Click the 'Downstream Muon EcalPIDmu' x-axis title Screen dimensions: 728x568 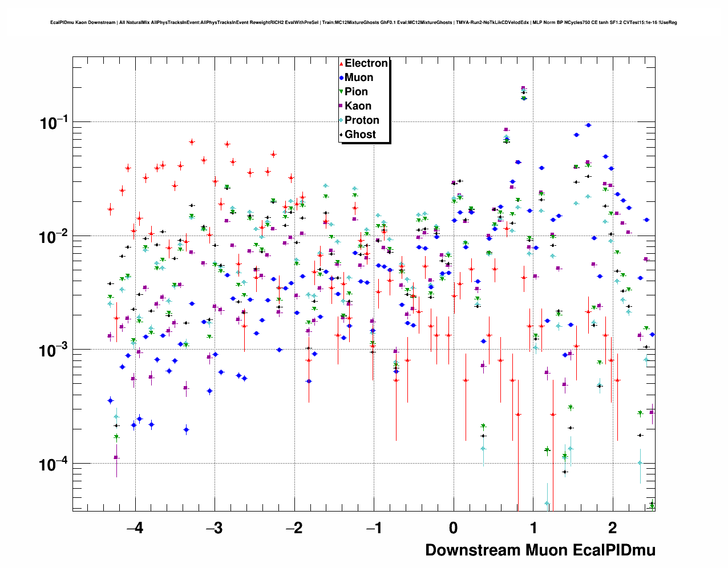(x=540, y=550)
